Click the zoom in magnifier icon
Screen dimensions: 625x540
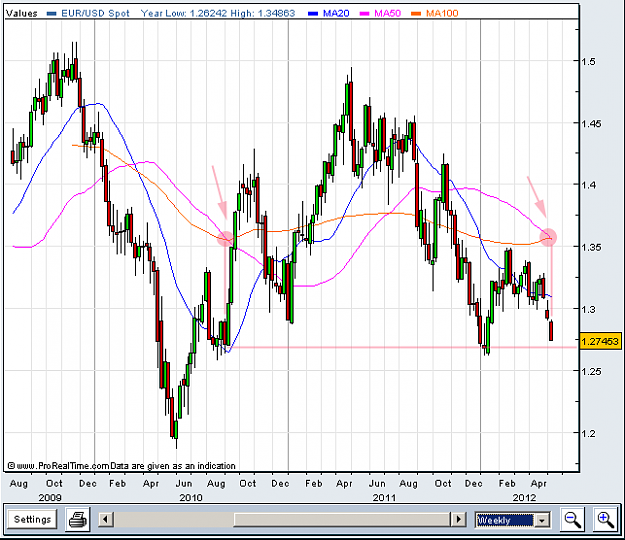(605, 519)
